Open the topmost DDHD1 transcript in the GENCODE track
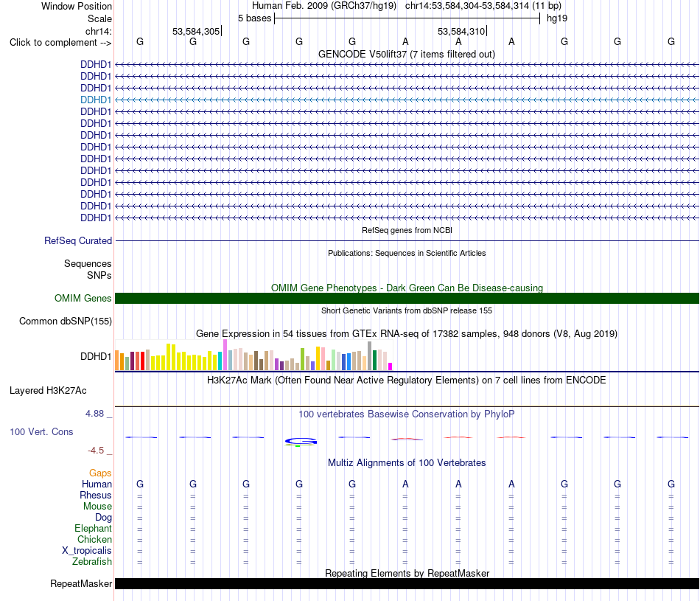 (96, 64)
